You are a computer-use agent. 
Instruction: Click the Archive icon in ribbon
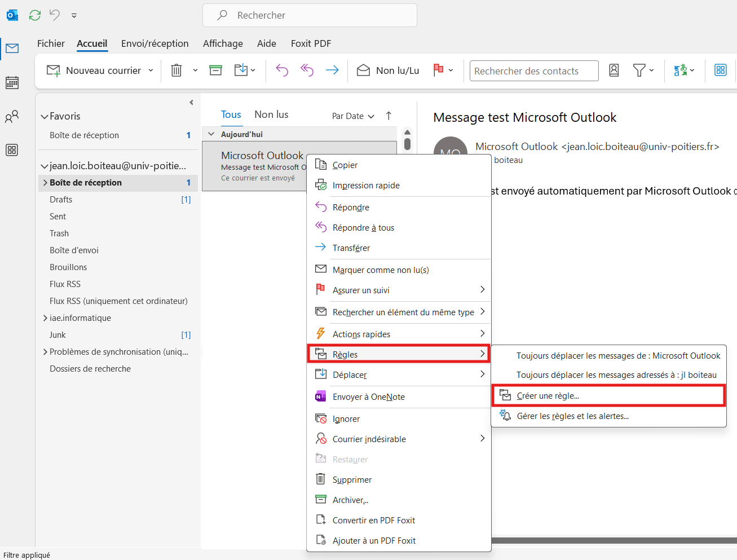point(215,70)
